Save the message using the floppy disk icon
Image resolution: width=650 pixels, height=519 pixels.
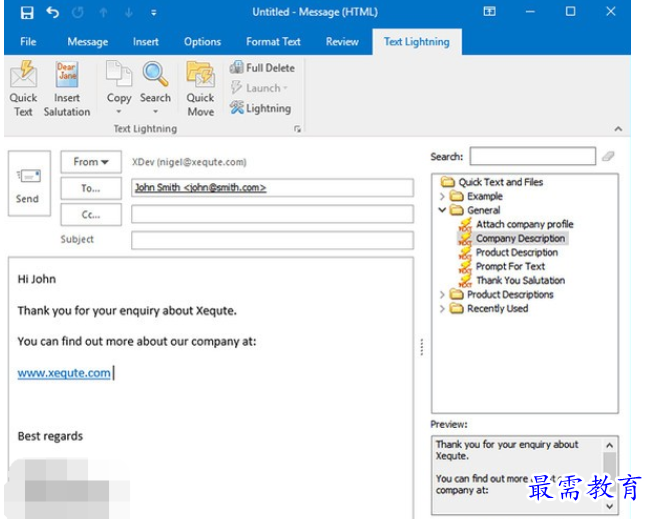click(x=27, y=13)
